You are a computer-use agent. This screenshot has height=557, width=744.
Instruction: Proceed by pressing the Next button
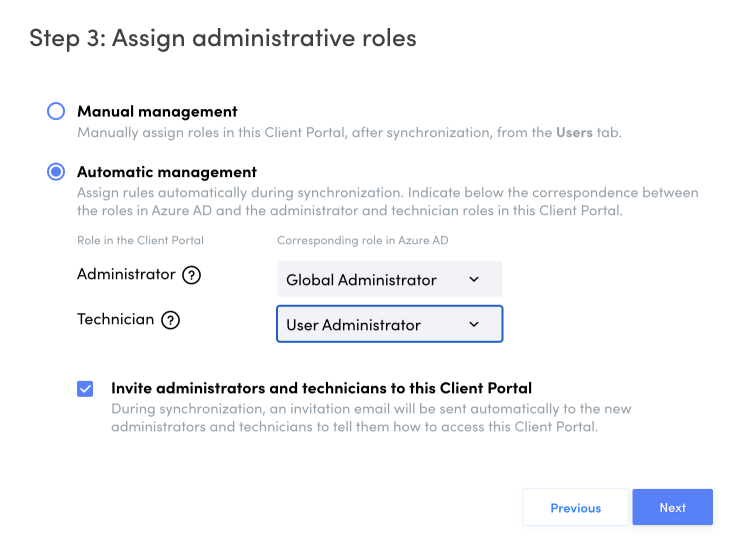tap(672, 508)
